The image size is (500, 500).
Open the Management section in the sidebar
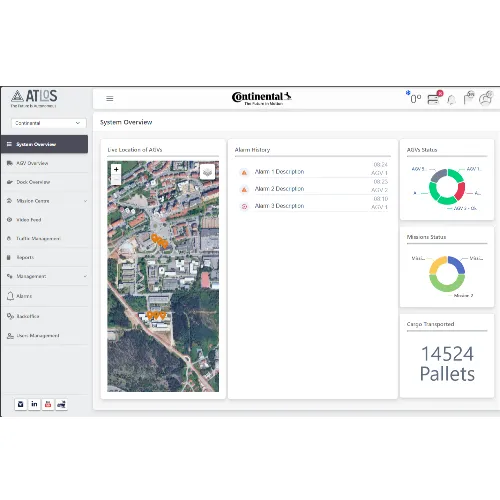pyautogui.click(x=31, y=276)
